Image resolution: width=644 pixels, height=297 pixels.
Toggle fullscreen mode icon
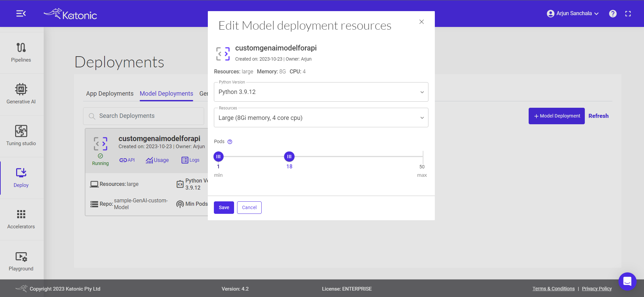pyautogui.click(x=628, y=14)
